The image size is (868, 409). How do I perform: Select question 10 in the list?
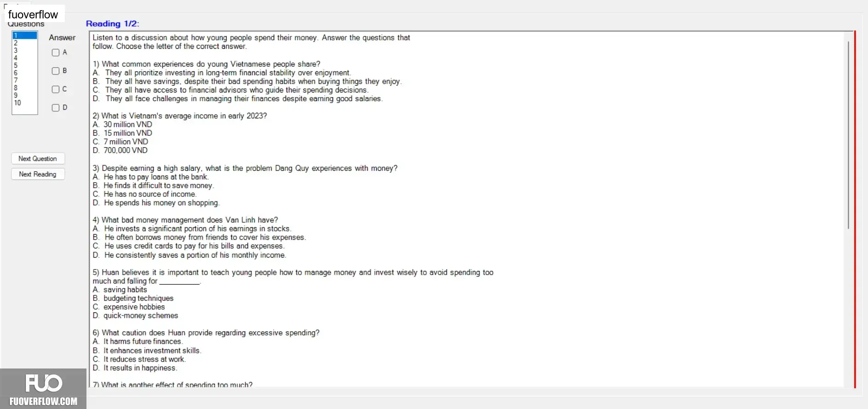tap(25, 103)
